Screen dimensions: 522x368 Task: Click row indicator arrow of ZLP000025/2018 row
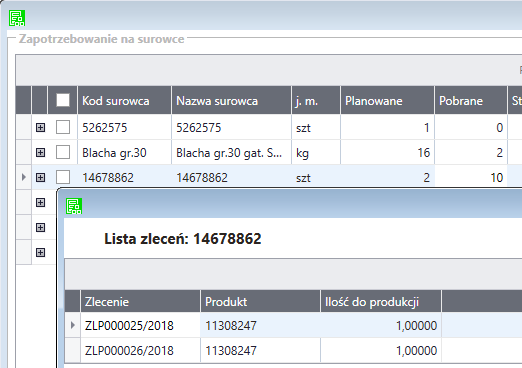click(73, 325)
